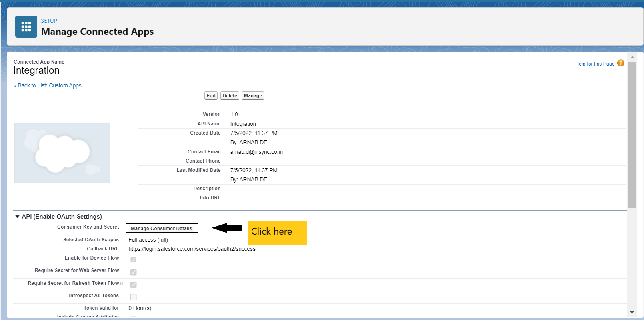Toggle Enable for Device Flow checkbox
This screenshot has width=644, height=320.
tap(134, 260)
